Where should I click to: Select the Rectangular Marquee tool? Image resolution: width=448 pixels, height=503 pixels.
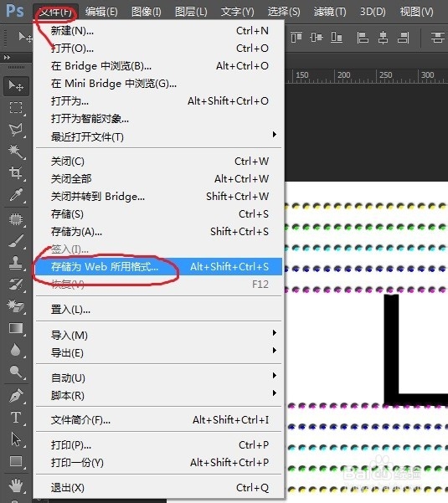[16, 108]
